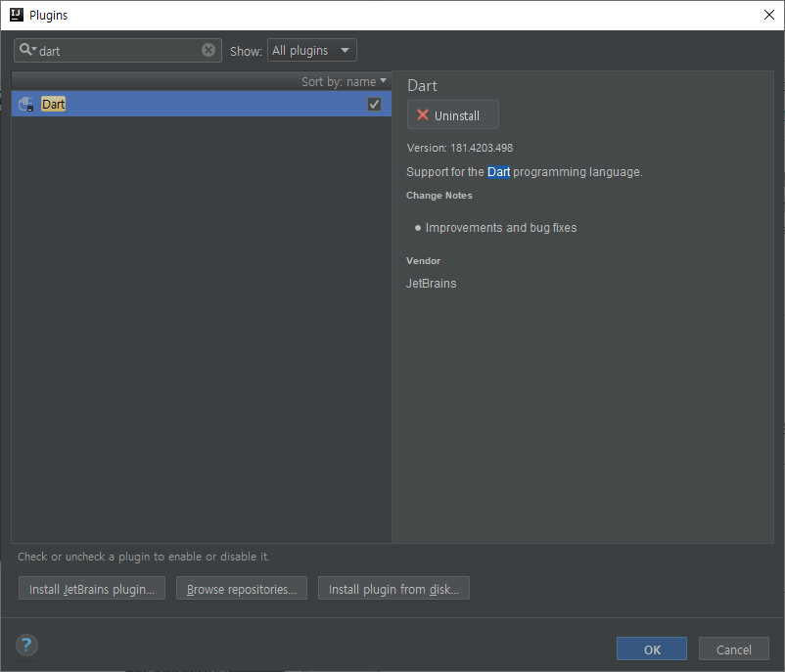Click Improvements and bug fixes note
This screenshot has height=672, width=785.
pyautogui.click(x=500, y=228)
